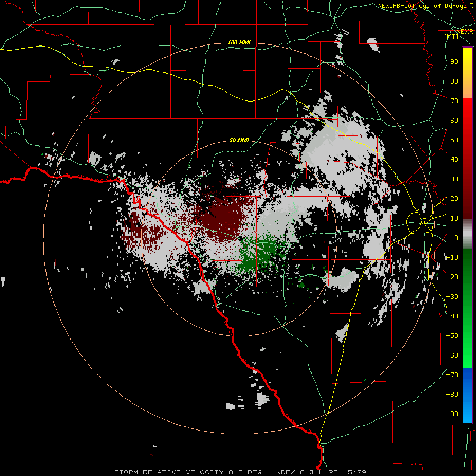Click the "-30" scale label
Image resolution: width=476 pixels, height=476 pixels.
point(452,297)
